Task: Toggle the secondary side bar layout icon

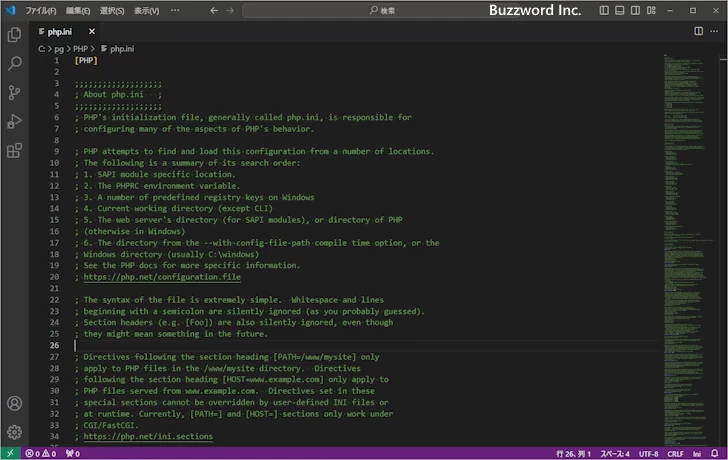Action: [x=635, y=10]
